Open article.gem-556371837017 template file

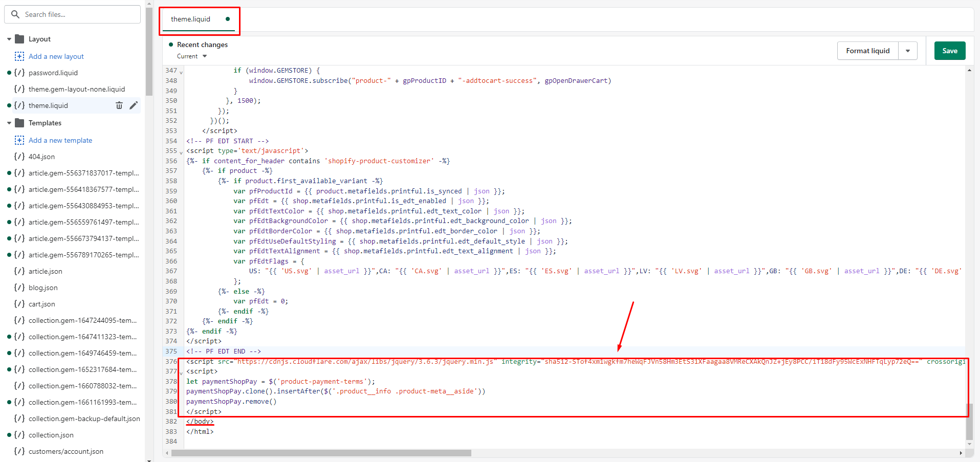[x=83, y=173]
